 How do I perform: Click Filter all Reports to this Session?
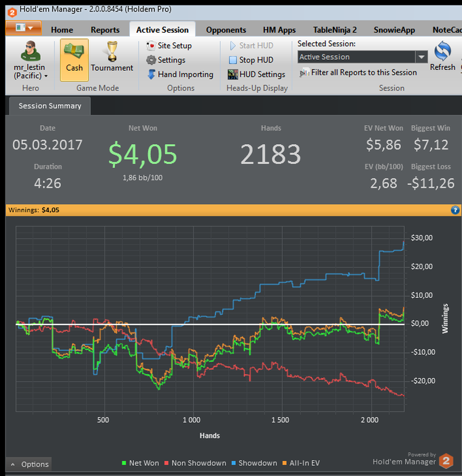point(358,73)
